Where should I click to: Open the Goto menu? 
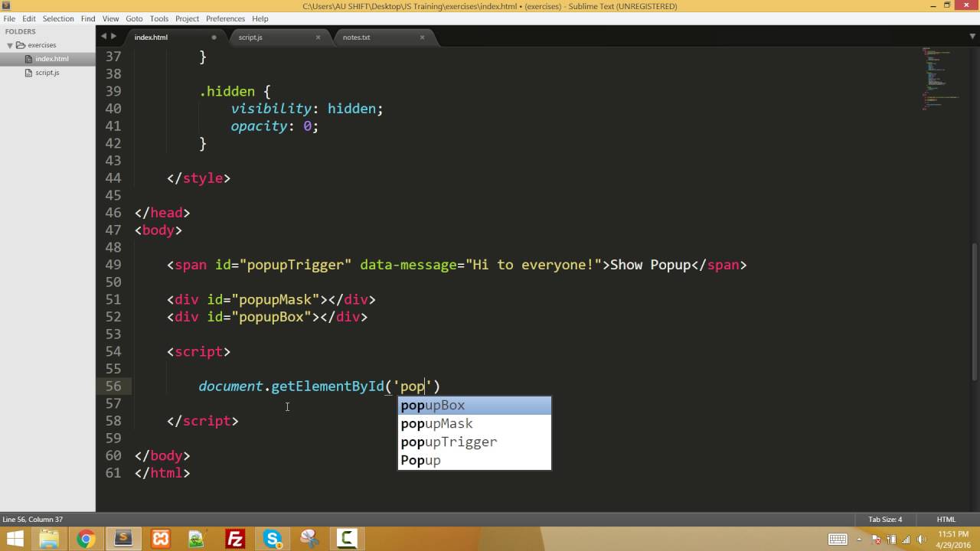pos(134,18)
